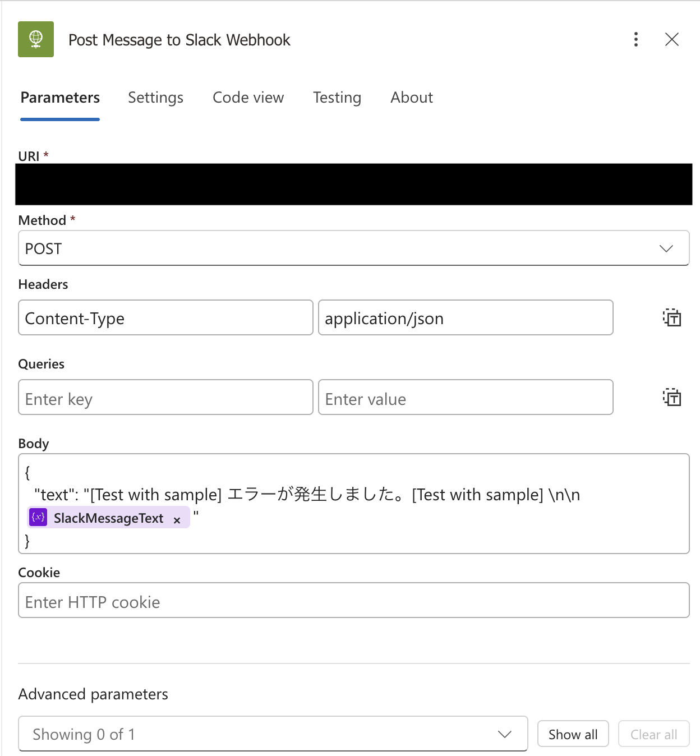This screenshot has height=756, width=700.
Task: Click the redacted URI field
Action: (353, 184)
